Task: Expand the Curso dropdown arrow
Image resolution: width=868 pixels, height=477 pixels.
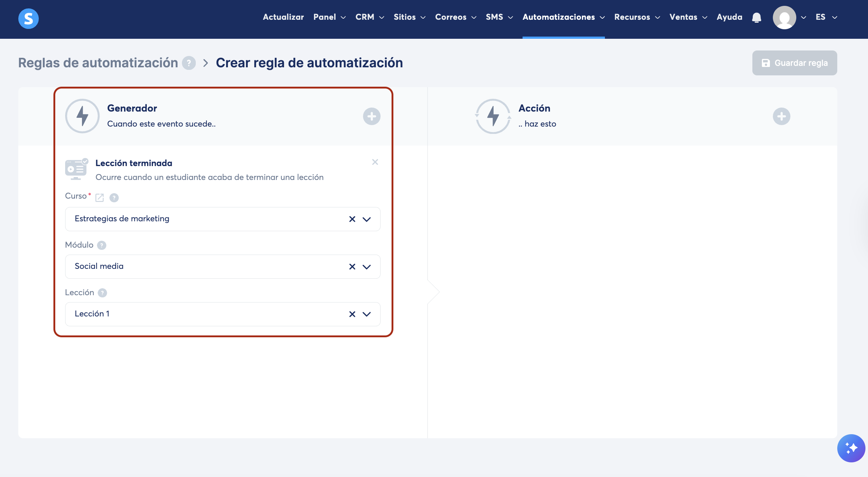Action: click(367, 219)
